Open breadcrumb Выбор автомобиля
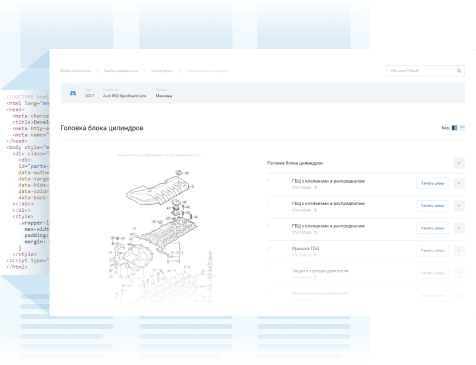Viewport: 476px width, 365px height. (x=76, y=71)
